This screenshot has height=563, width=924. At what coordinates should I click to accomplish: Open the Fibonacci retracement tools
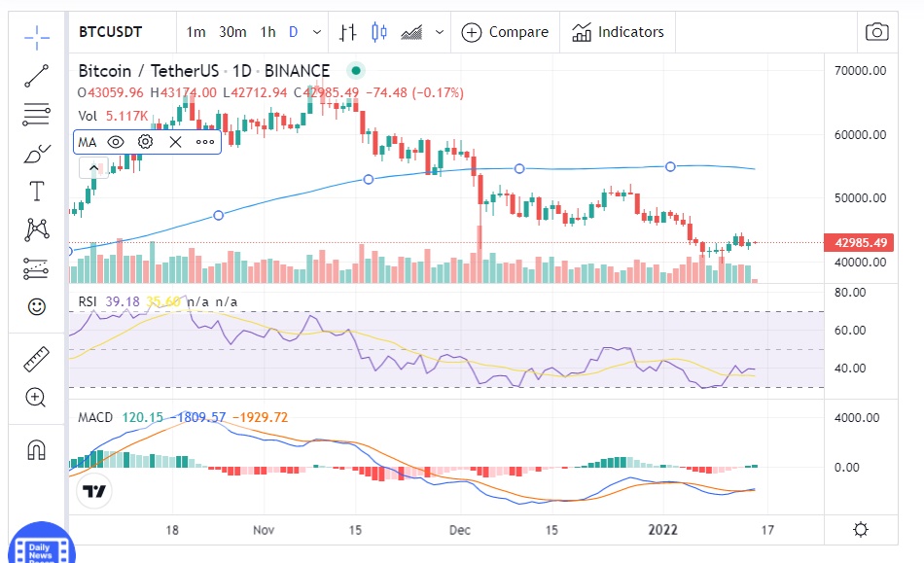(x=37, y=114)
